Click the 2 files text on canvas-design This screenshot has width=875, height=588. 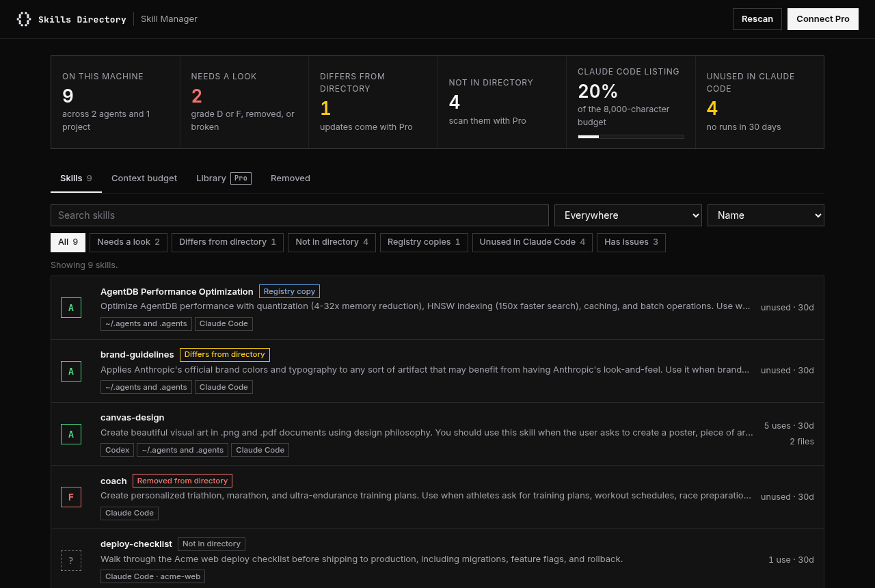click(x=802, y=442)
